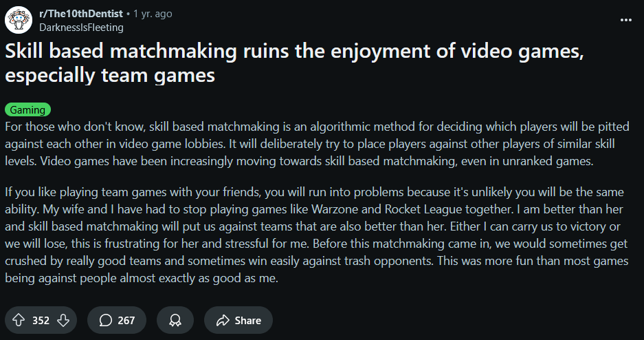Image resolution: width=644 pixels, height=340 pixels.
Task: Filter posts by the green Gaming flair
Action: 28,109
